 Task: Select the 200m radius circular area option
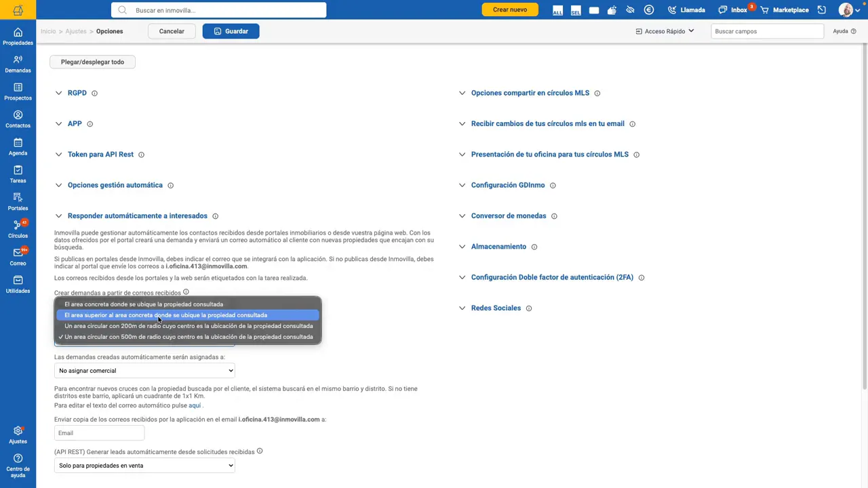188,326
